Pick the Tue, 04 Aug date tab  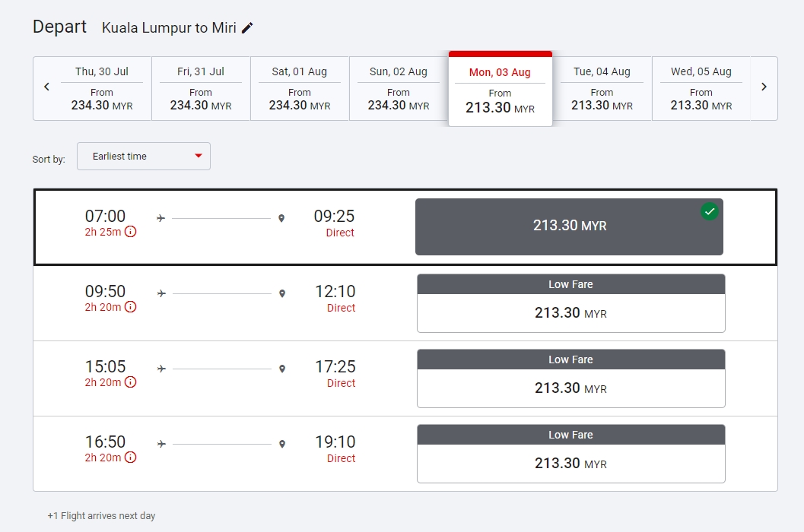pyautogui.click(x=602, y=88)
